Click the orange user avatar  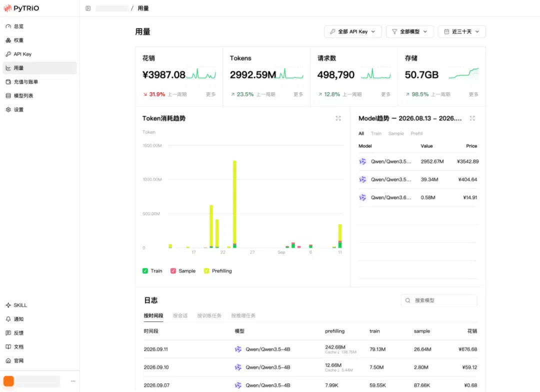(8, 381)
